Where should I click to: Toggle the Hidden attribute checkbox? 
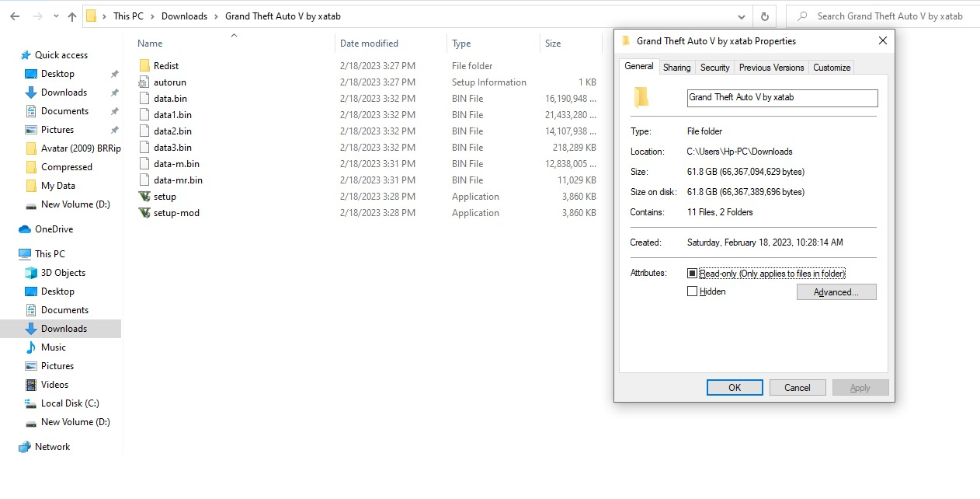click(x=693, y=291)
